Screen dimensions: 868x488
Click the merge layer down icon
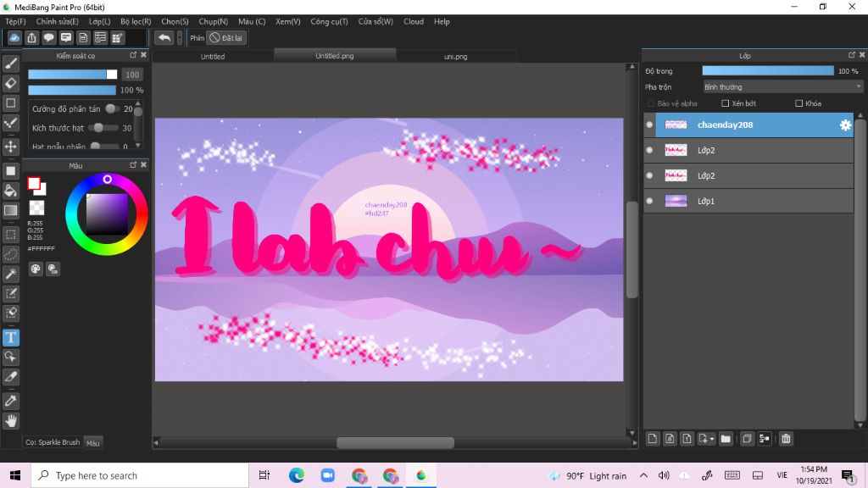[765, 439]
